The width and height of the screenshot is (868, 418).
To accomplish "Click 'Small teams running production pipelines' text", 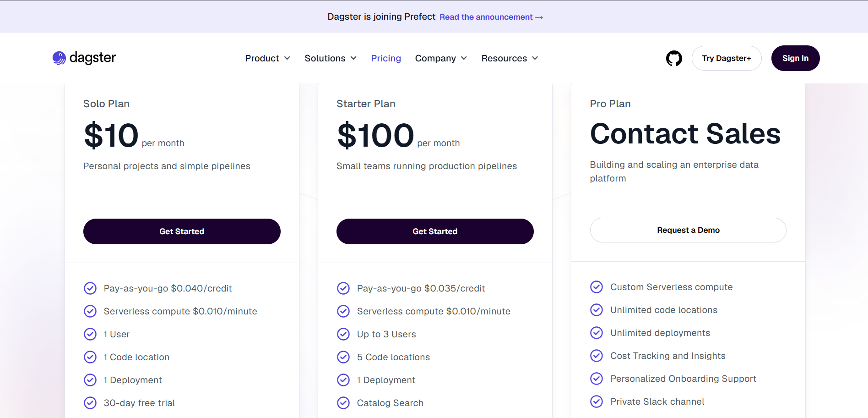I will 427,166.
